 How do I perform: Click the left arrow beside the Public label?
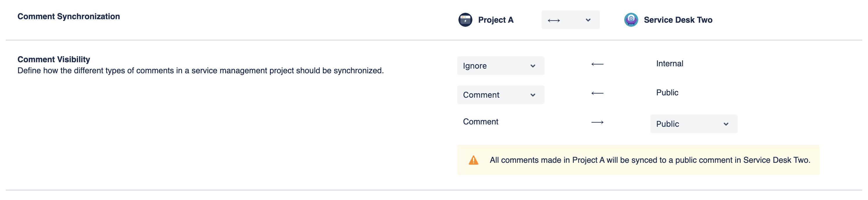tap(597, 93)
